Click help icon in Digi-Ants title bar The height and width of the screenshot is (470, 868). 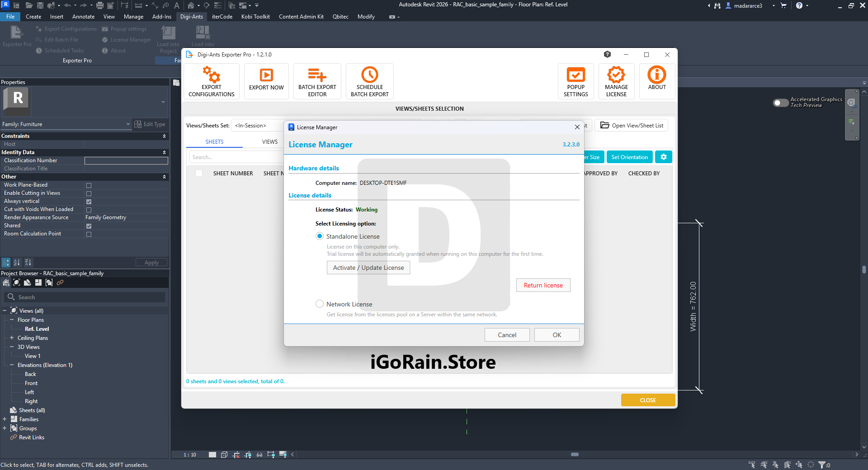[607, 55]
